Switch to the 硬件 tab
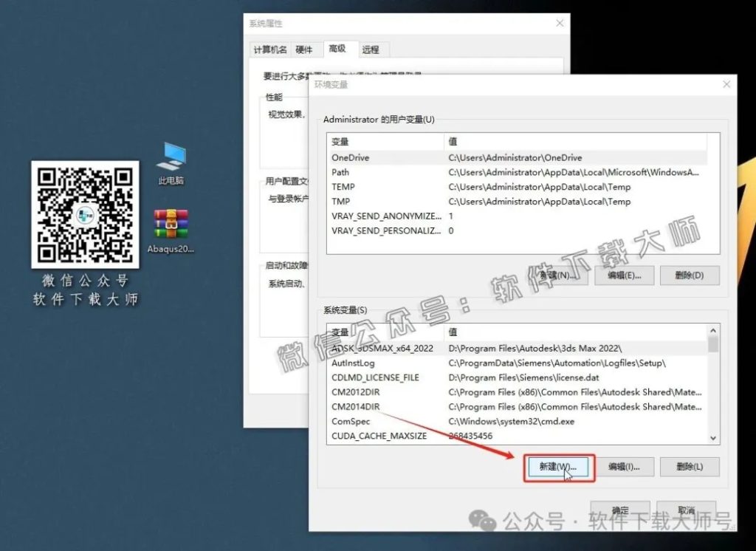Image resolution: width=756 pixels, height=551 pixels. coord(305,49)
